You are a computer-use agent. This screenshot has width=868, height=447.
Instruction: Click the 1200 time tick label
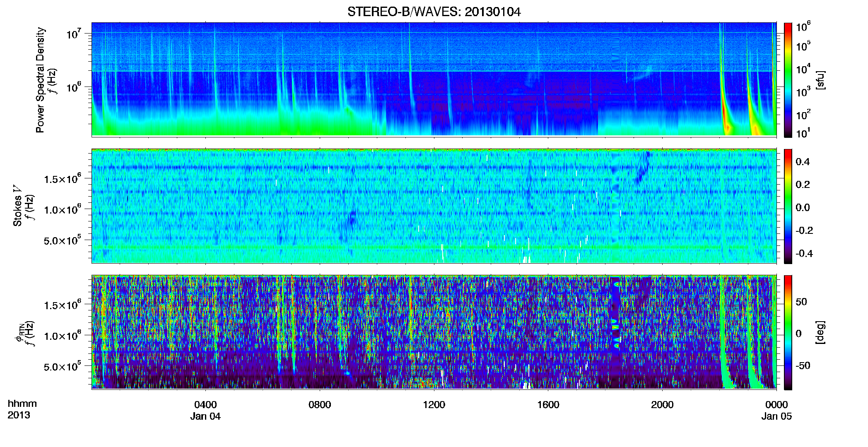point(434,404)
